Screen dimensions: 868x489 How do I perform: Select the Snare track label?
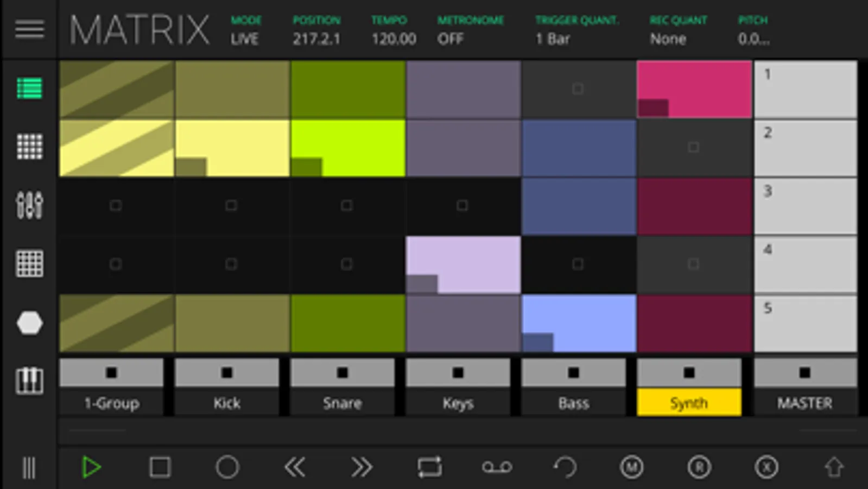(343, 403)
